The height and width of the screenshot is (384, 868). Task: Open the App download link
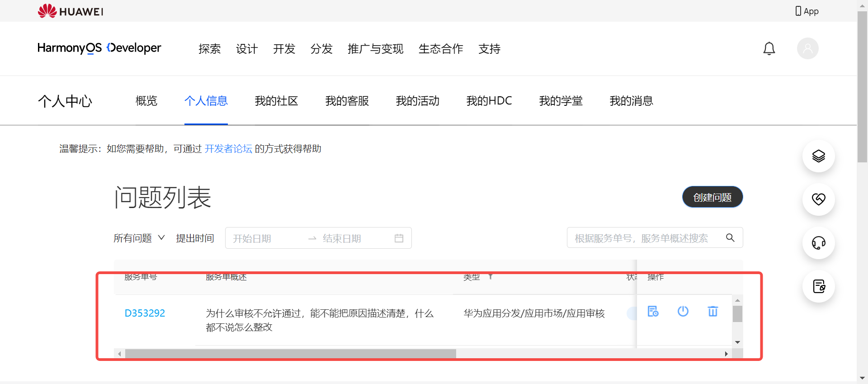pos(807,11)
